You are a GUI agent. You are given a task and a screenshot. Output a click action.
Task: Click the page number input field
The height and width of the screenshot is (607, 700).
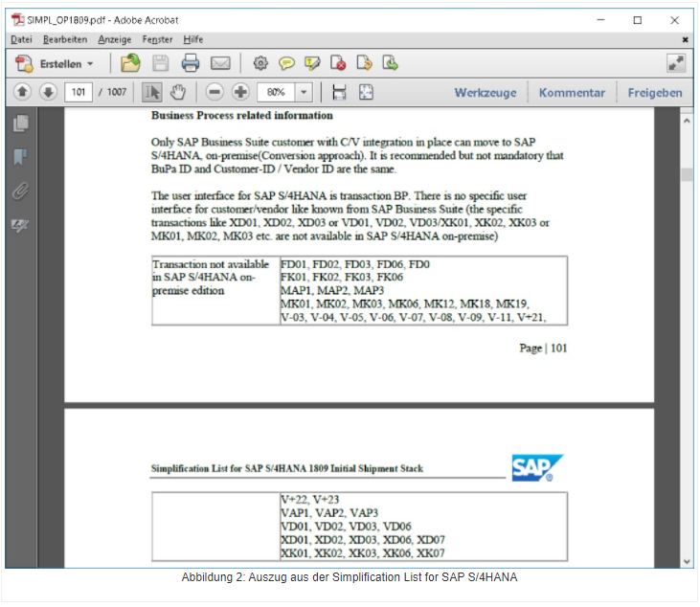click(x=78, y=93)
